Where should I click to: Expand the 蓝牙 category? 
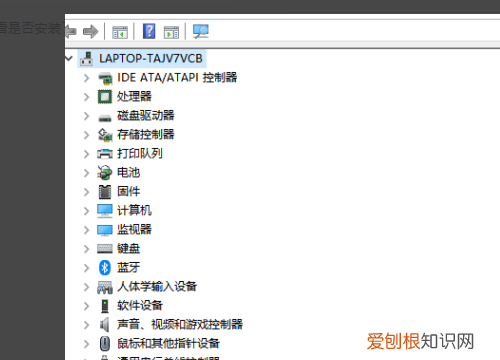pyautogui.click(x=87, y=268)
